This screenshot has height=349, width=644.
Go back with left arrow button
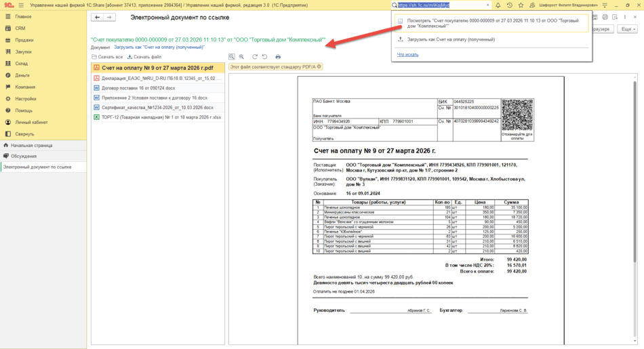click(98, 17)
